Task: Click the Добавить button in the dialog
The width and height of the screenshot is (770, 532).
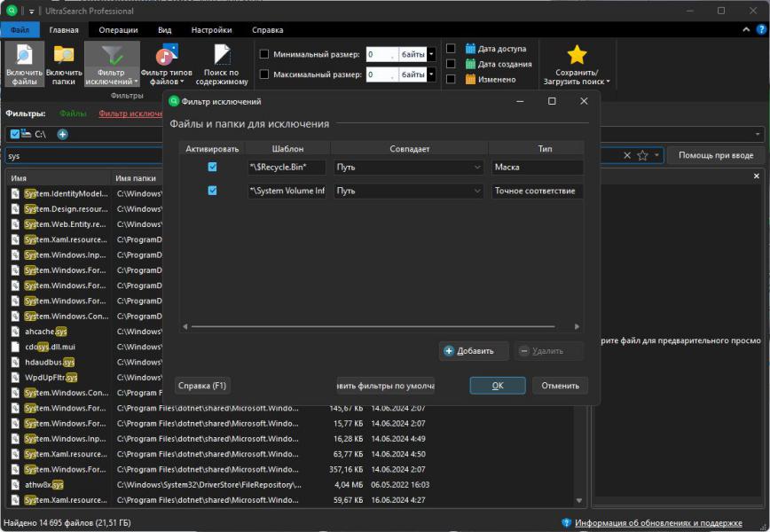Action: [x=474, y=351]
